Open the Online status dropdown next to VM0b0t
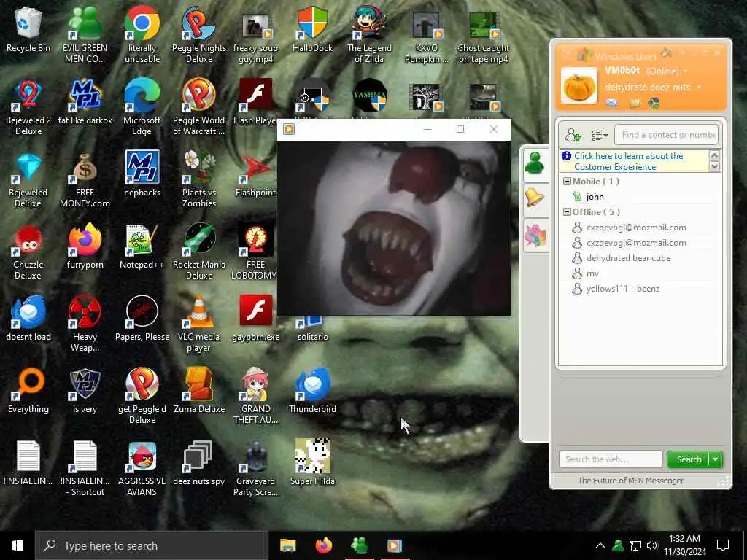The height and width of the screenshot is (560, 747). (x=686, y=71)
